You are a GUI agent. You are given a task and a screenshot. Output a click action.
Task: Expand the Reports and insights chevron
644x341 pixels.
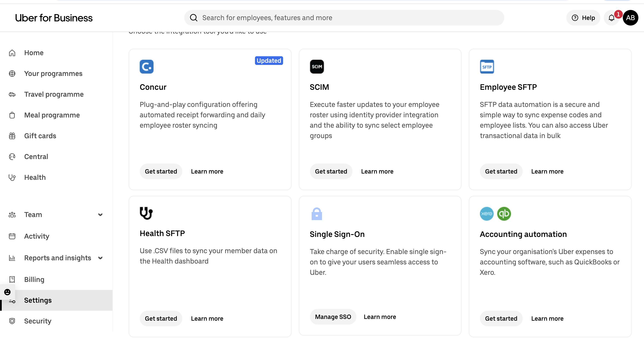pos(100,258)
